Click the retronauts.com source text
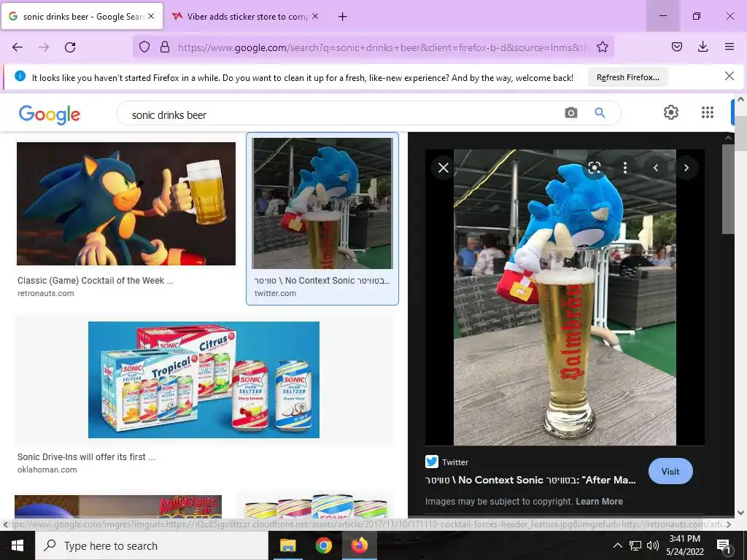The image size is (747, 560). pyautogui.click(x=46, y=293)
